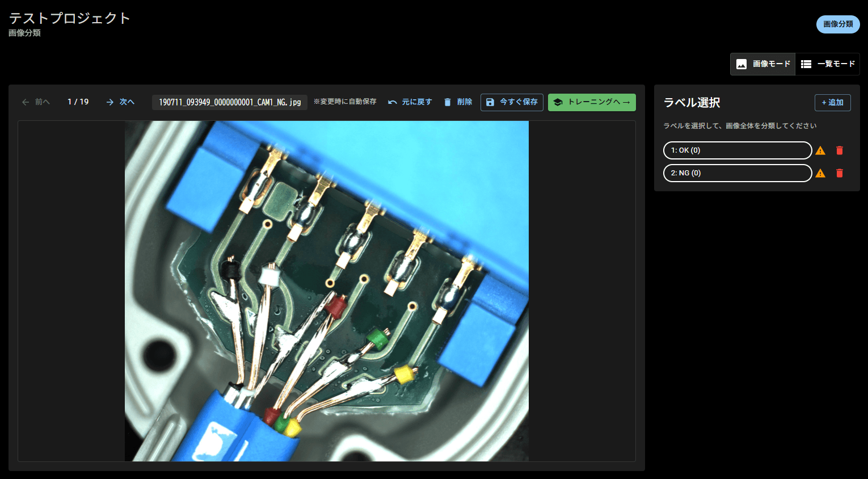Click the テストプロジェクト project title
868x479 pixels.
[69, 18]
